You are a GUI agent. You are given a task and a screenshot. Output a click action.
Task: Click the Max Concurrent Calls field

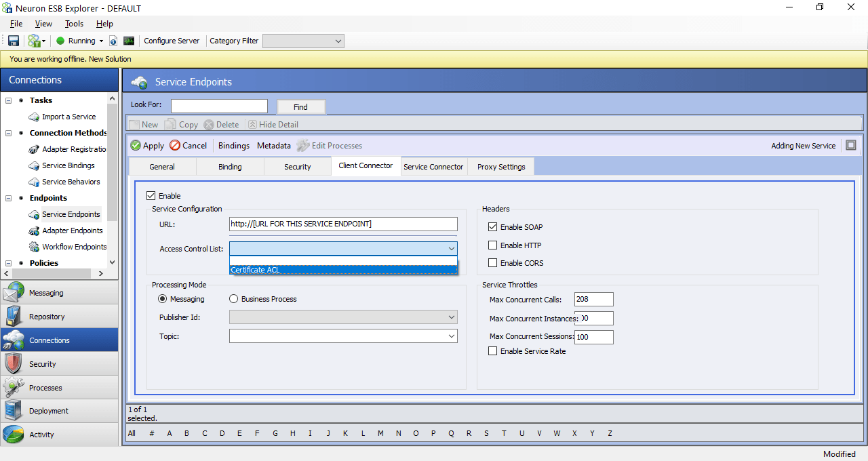(x=593, y=300)
